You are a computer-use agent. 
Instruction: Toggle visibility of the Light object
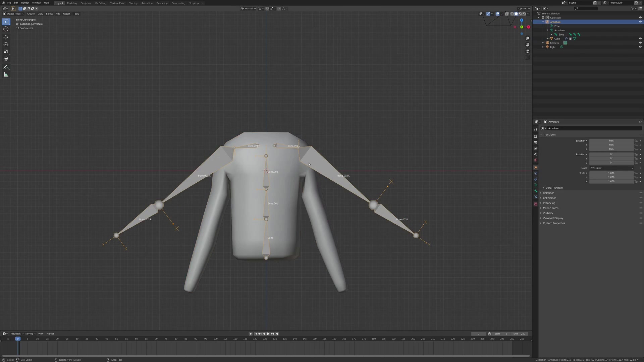pos(640,47)
